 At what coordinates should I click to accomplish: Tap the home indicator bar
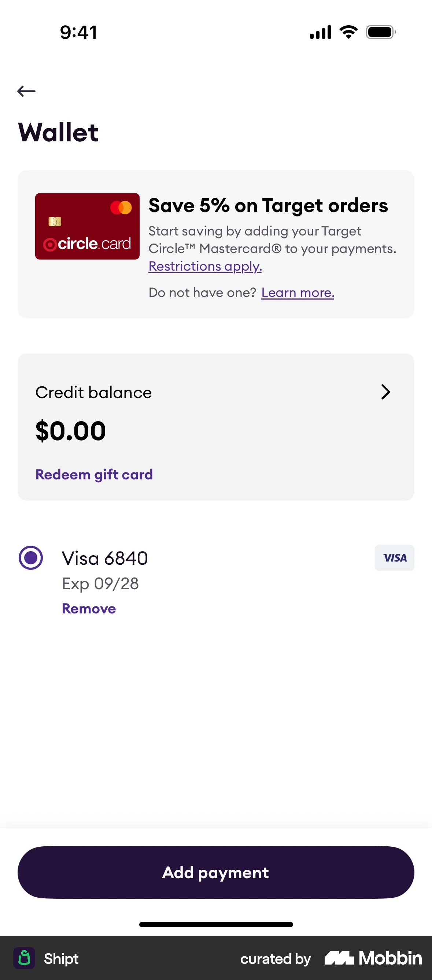[x=216, y=924]
